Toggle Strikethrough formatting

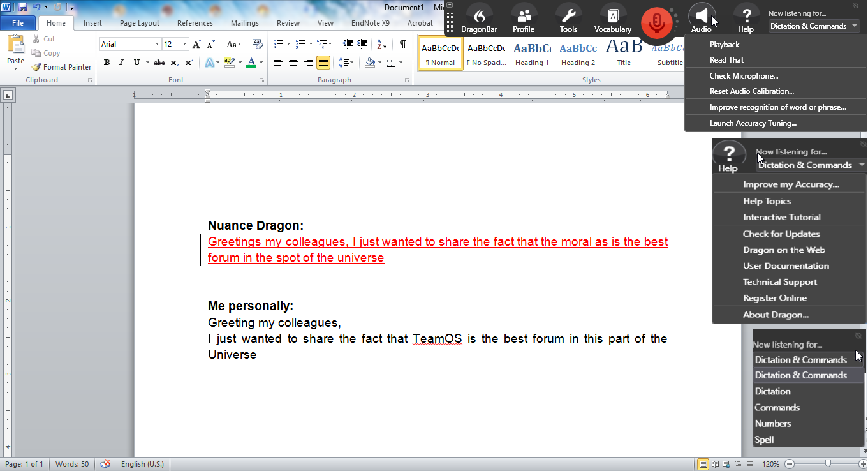(x=159, y=63)
